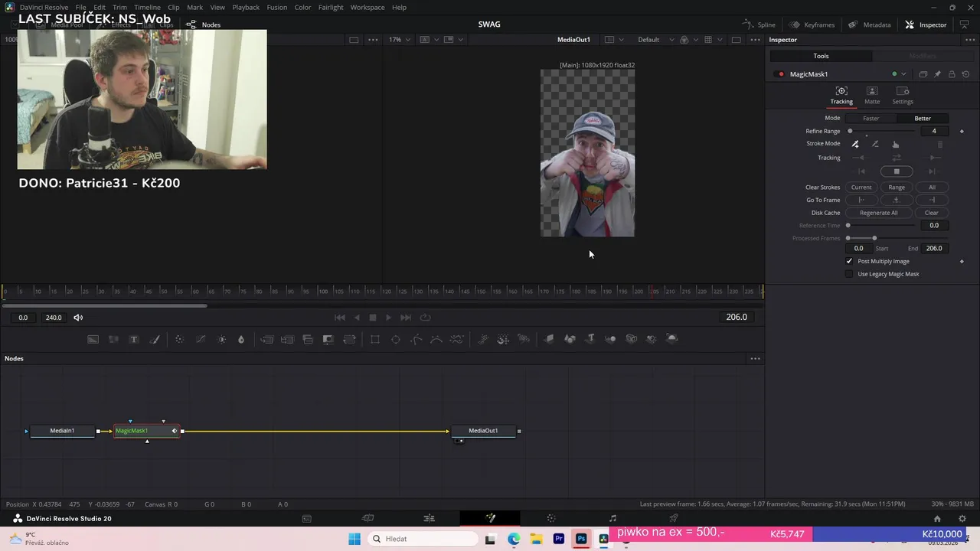Show the Keyframes panel
The width and height of the screenshot is (980, 551).
point(812,24)
